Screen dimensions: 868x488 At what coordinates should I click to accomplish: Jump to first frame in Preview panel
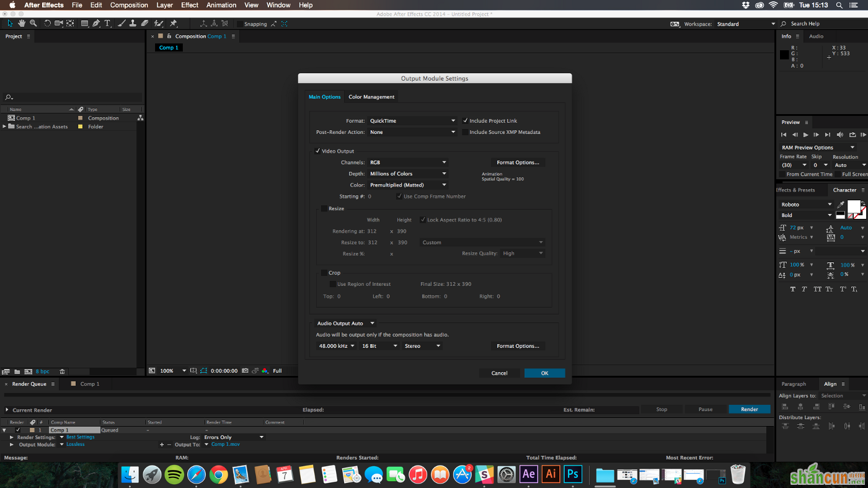tap(784, 135)
